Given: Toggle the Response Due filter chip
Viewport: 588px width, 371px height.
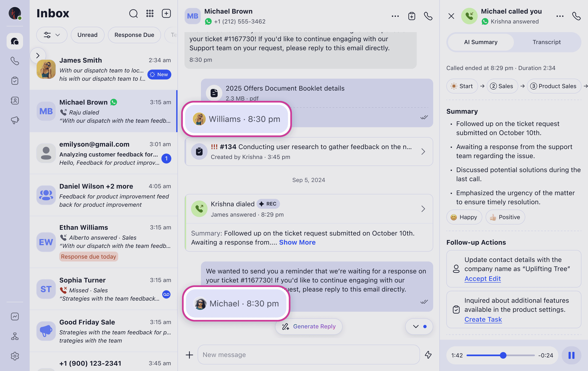Looking at the screenshot, I should coord(134,35).
